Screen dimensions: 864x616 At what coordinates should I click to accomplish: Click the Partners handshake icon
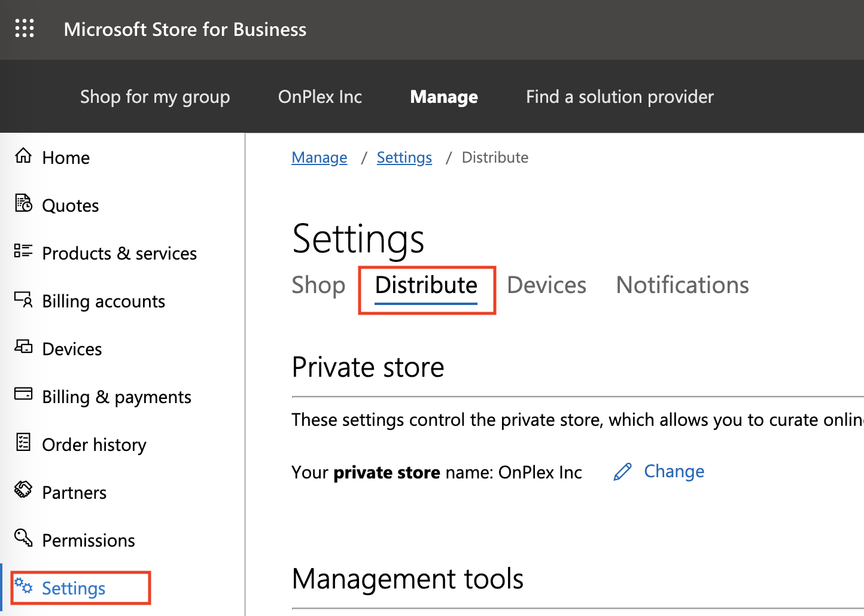23,489
